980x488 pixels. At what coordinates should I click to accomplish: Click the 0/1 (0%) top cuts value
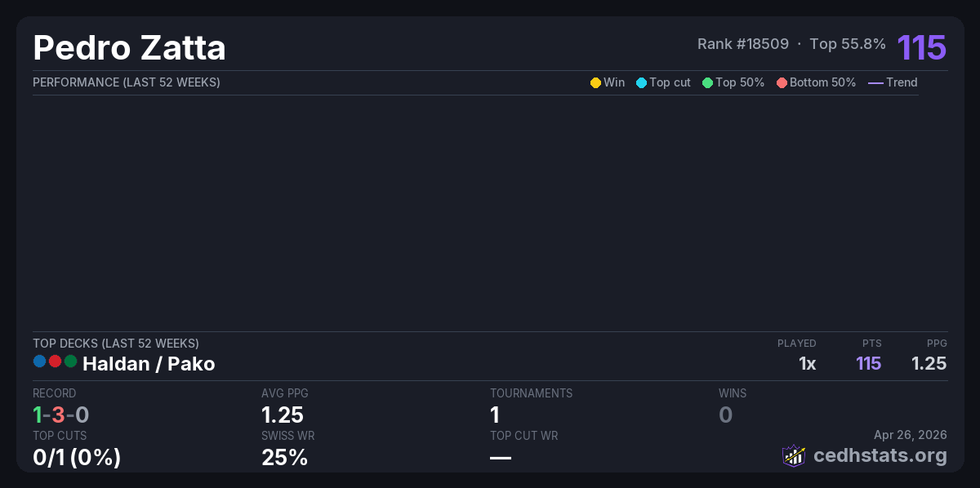click(x=77, y=458)
